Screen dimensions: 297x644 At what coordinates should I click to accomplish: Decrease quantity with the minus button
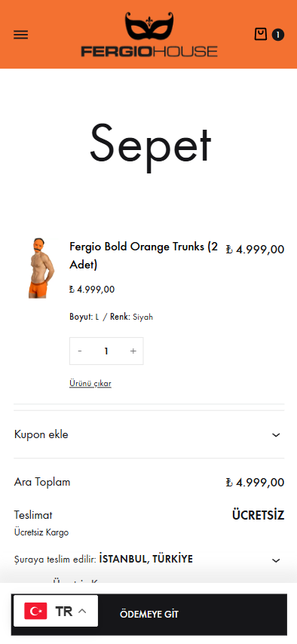[80, 351]
